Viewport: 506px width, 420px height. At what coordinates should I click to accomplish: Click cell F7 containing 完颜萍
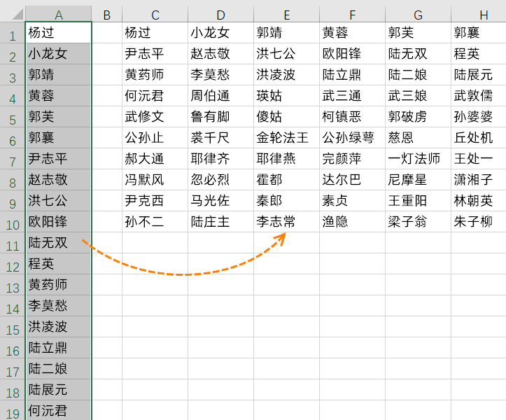tap(353, 158)
